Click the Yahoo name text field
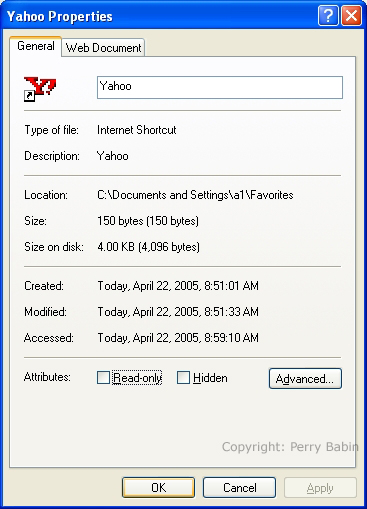This screenshot has width=367, height=509. tap(220, 87)
